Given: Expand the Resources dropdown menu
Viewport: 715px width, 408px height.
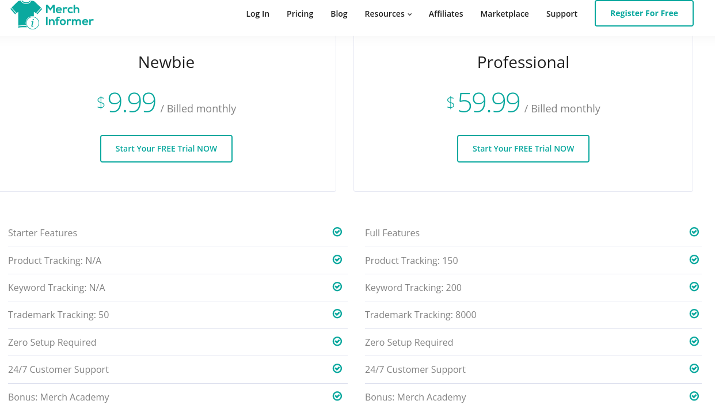Looking at the screenshot, I should [x=388, y=14].
